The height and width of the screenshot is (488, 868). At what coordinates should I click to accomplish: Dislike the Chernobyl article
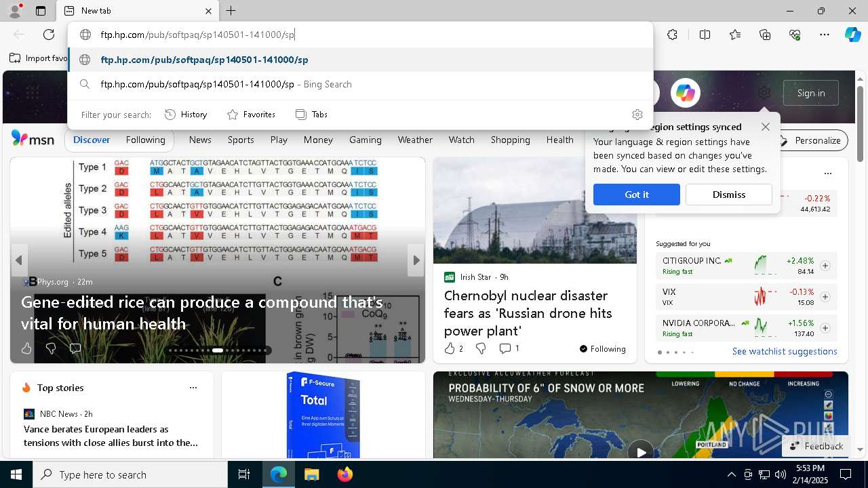click(481, 348)
